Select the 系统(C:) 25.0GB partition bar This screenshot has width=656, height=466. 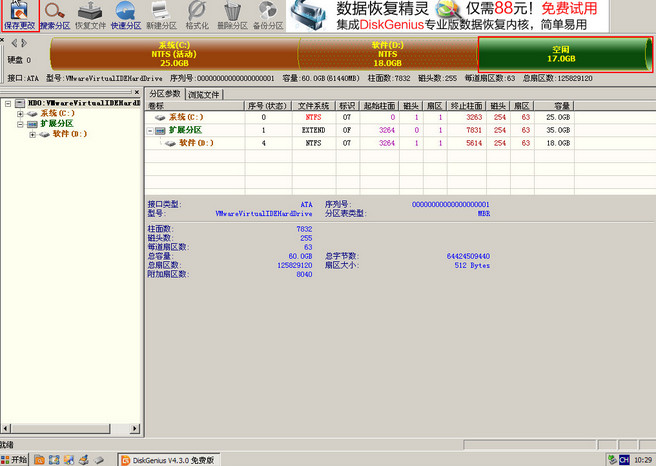tap(173, 54)
